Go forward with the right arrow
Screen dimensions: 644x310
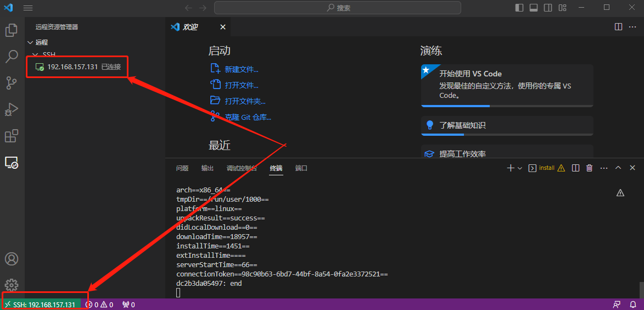click(x=203, y=8)
